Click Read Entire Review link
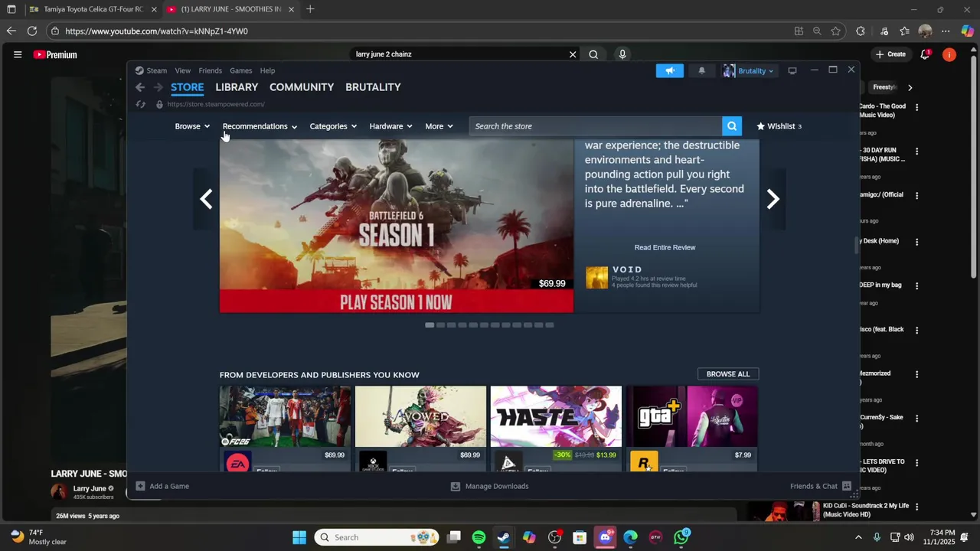Screen dimensions: 980x551 (x=665, y=247)
